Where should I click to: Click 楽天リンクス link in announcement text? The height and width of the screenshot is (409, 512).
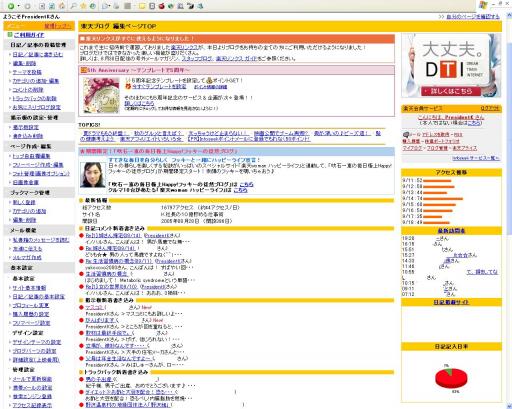[x=184, y=47]
